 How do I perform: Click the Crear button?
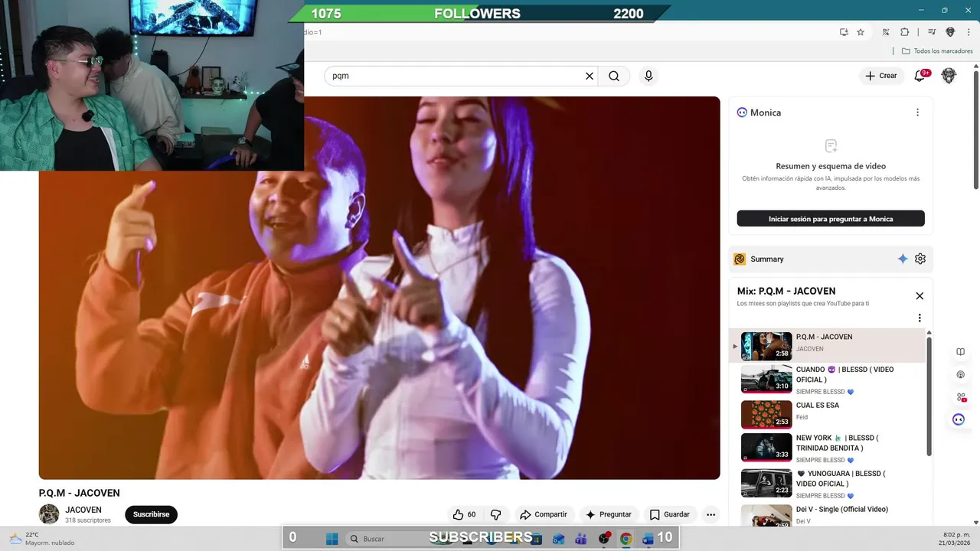click(881, 76)
